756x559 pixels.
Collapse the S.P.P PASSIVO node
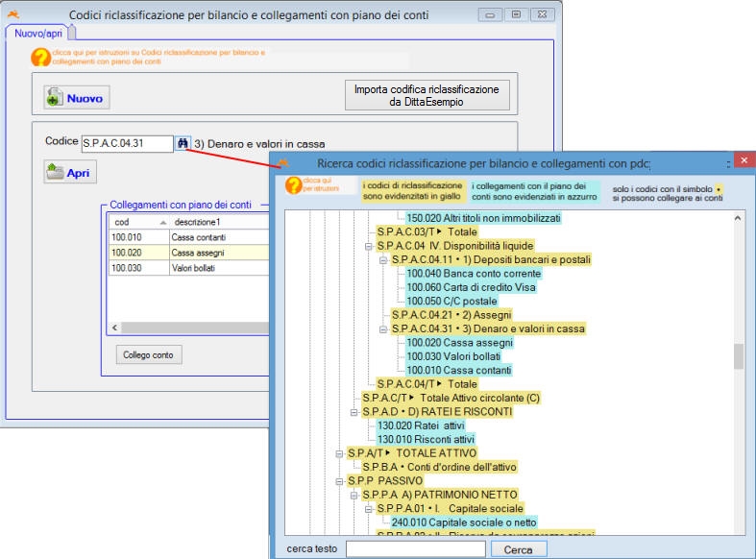[x=339, y=481]
